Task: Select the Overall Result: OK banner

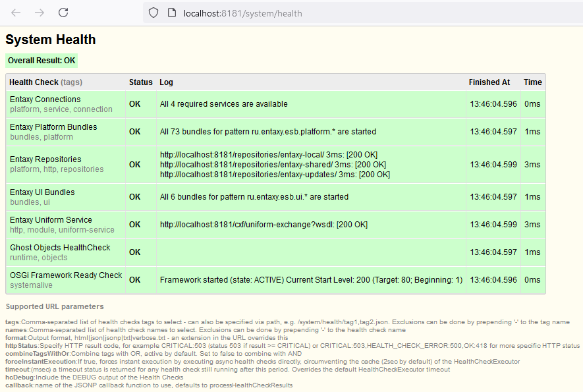Action: [42, 61]
